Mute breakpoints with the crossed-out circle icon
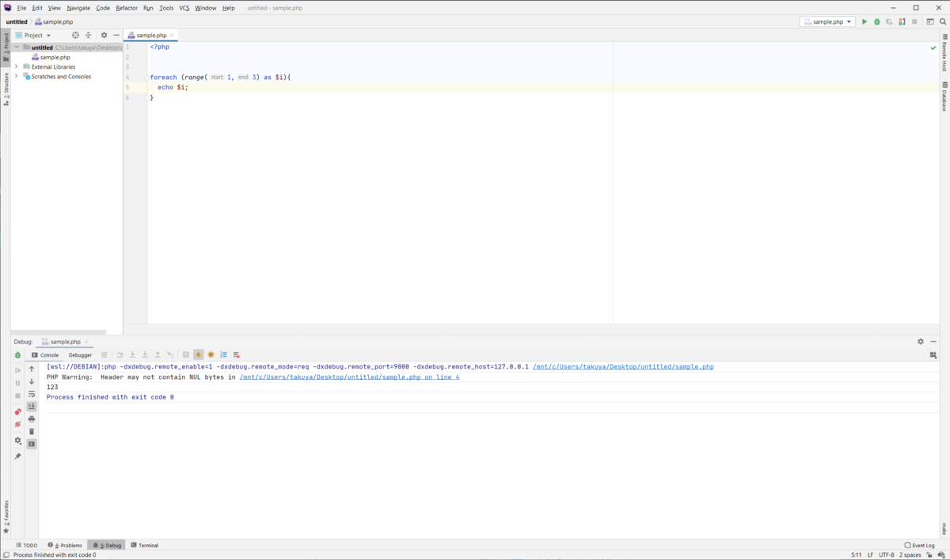The image size is (950, 560). pyautogui.click(x=17, y=423)
